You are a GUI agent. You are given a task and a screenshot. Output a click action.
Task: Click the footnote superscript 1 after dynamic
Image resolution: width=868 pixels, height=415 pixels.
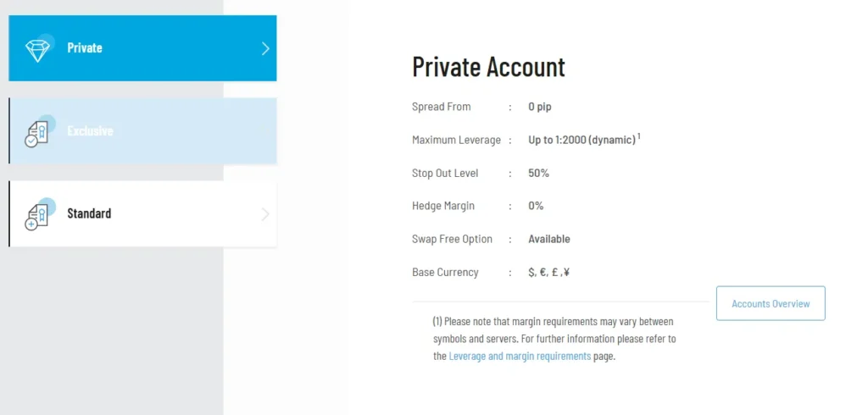click(x=639, y=136)
